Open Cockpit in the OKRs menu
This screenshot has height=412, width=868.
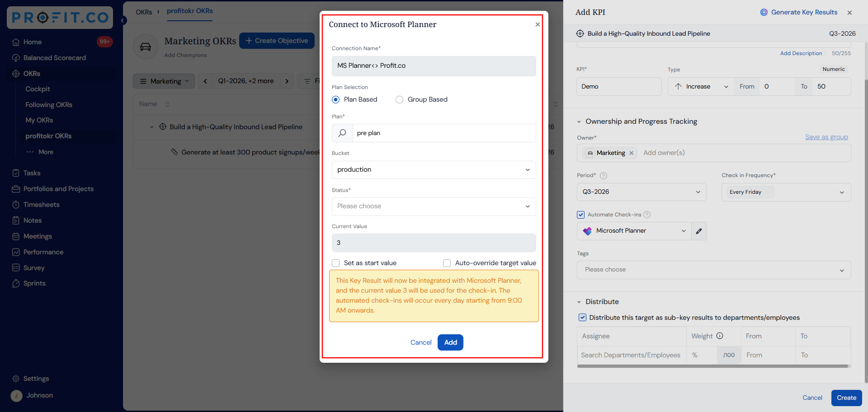(38, 89)
